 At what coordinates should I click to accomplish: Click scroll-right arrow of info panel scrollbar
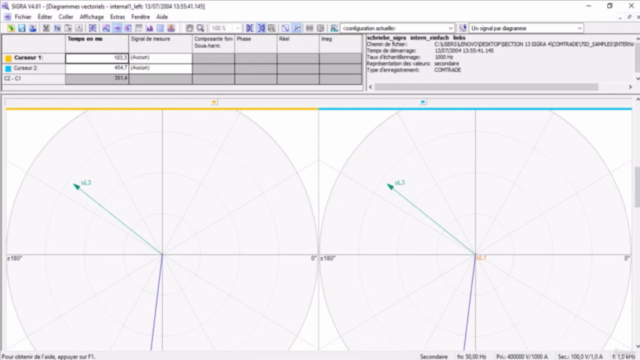630,87
